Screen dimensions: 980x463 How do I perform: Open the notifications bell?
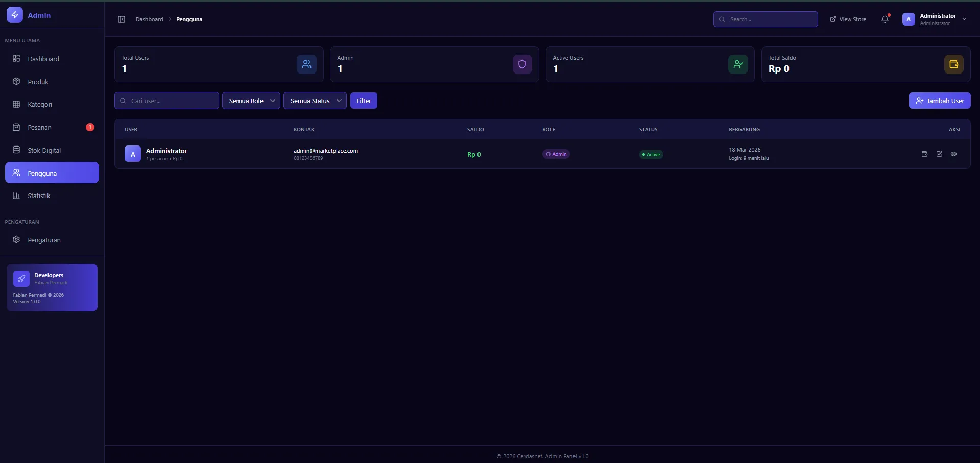point(885,19)
